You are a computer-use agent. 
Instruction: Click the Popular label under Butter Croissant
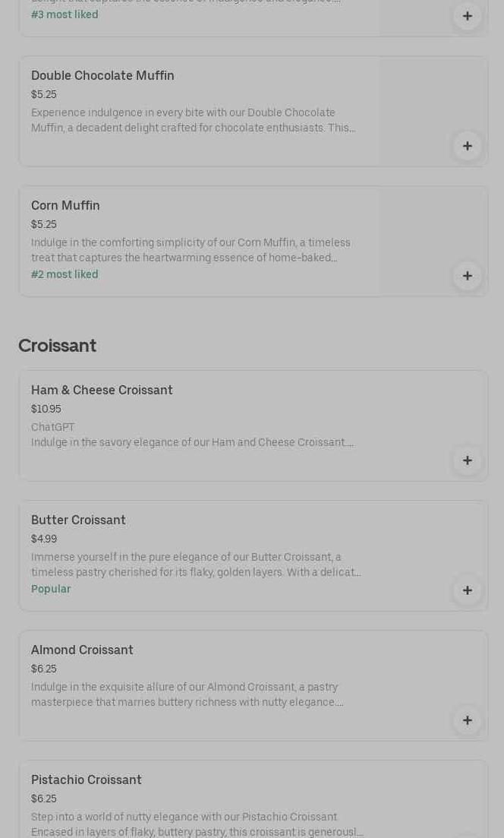click(x=51, y=589)
